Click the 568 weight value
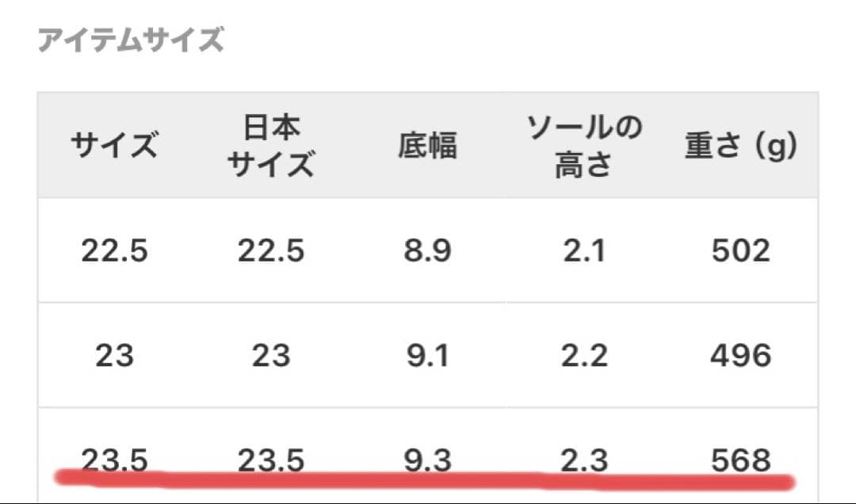The width and height of the screenshot is (856, 504). [x=740, y=460]
